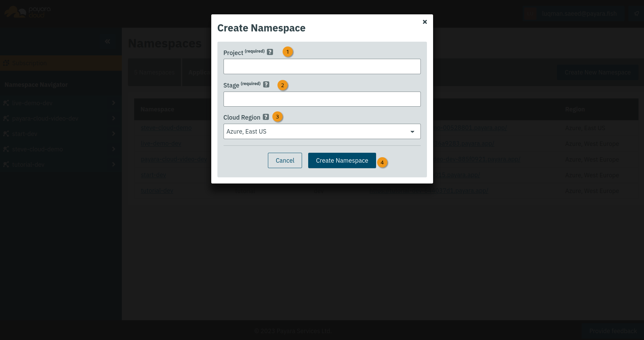
Task: Click the tutorial-dev namespace icon in navigator
Action: 6,165
